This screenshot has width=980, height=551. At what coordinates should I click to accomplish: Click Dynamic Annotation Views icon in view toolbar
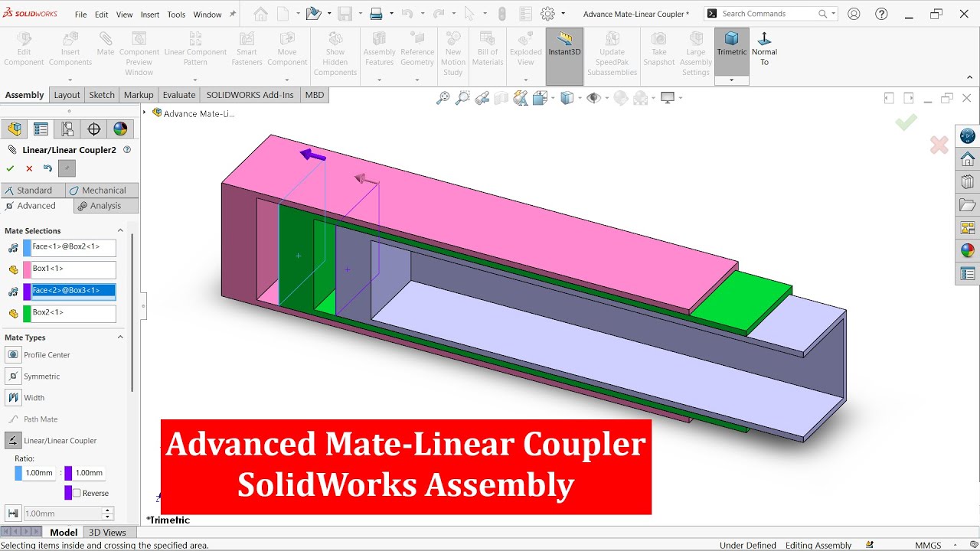[521, 98]
